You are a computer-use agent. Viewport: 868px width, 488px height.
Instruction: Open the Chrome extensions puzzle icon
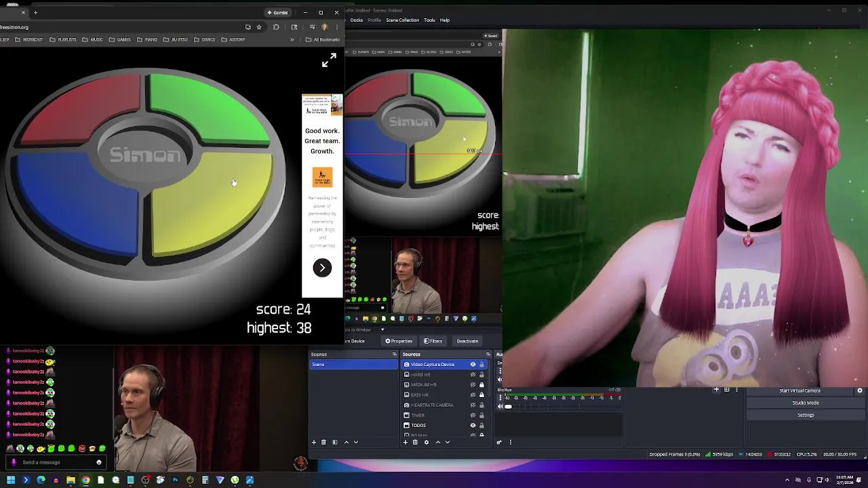[x=276, y=27]
